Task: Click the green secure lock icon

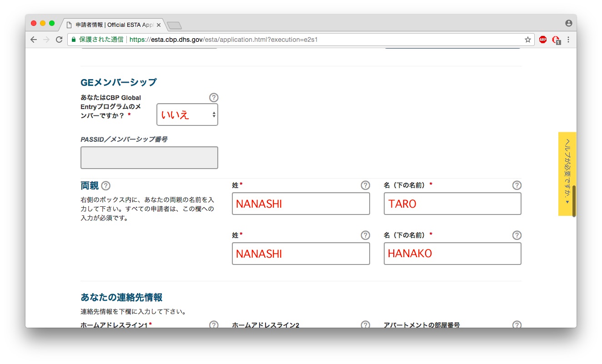Action: pos(73,40)
